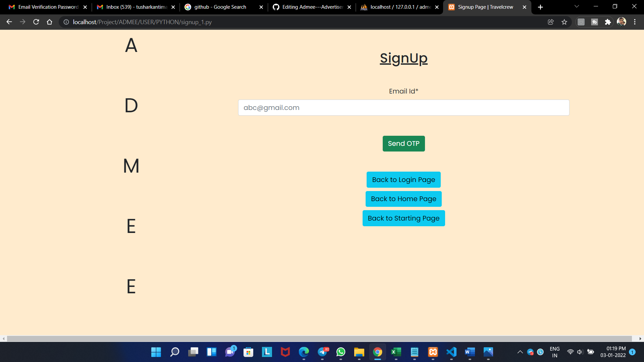Screen dimensions: 644x362
Task: Bookmark this page with star icon
Action: (x=565, y=22)
